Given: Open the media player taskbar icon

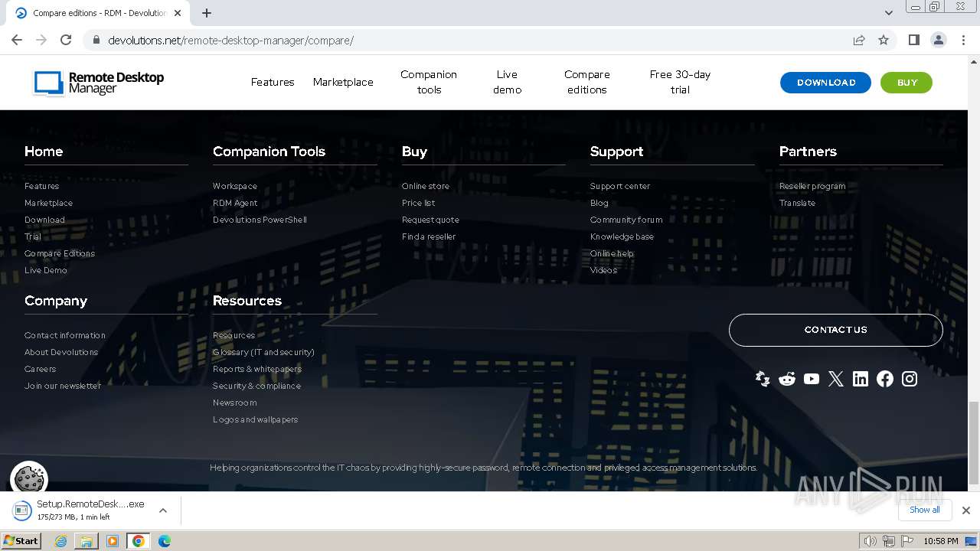Looking at the screenshot, I should [113, 541].
